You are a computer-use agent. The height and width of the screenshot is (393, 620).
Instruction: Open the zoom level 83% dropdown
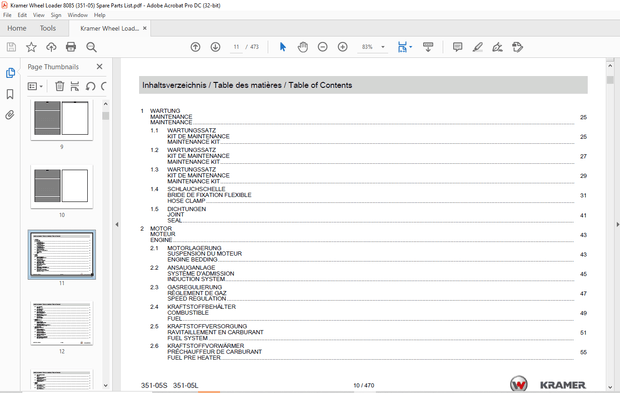tap(382, 47)
